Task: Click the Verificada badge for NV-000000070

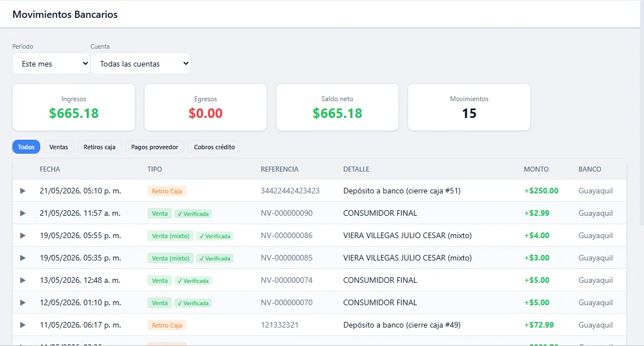Action: 193,304
